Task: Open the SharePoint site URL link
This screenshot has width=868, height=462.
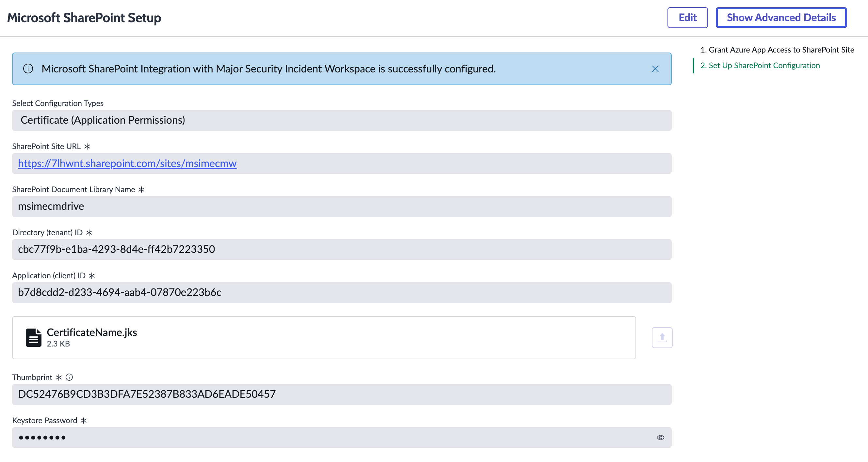Action: coord(127,163)
